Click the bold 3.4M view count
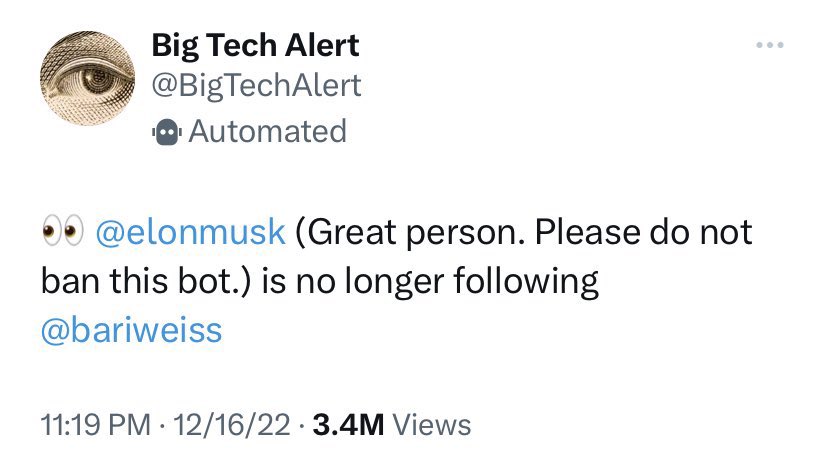Screen dimensions: 814x462 [x=348, y=424]
